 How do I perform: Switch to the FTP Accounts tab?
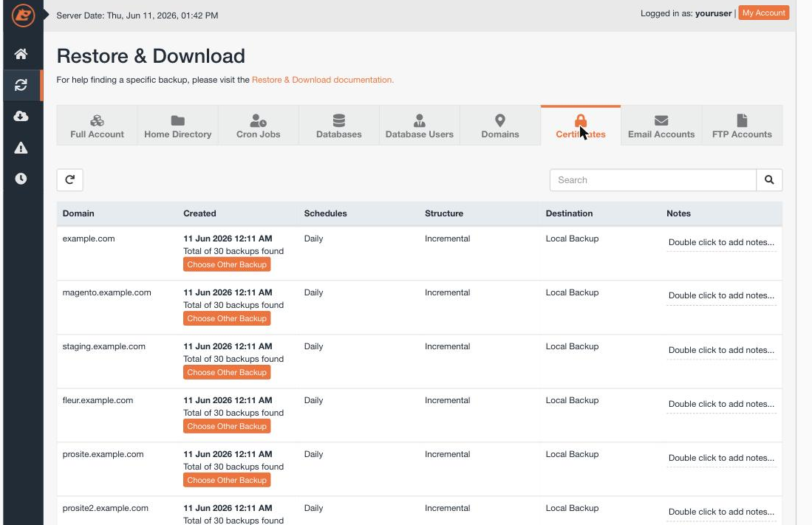click(x=742, y=126)
